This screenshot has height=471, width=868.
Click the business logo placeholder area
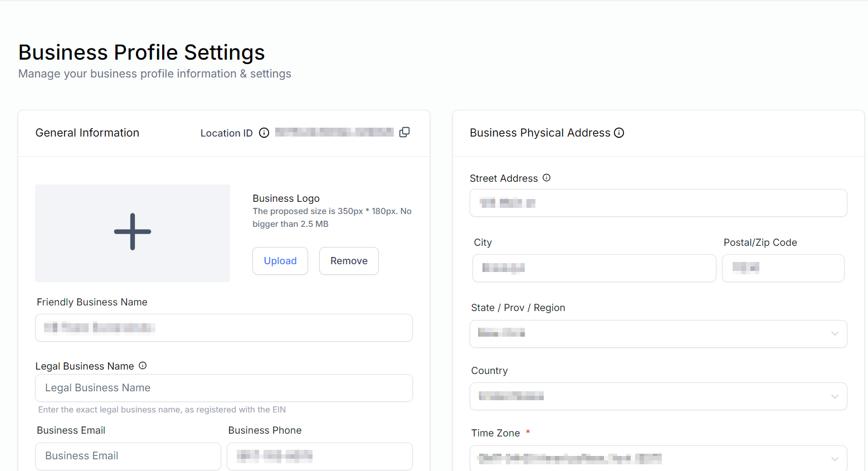[x=133, y=232]
